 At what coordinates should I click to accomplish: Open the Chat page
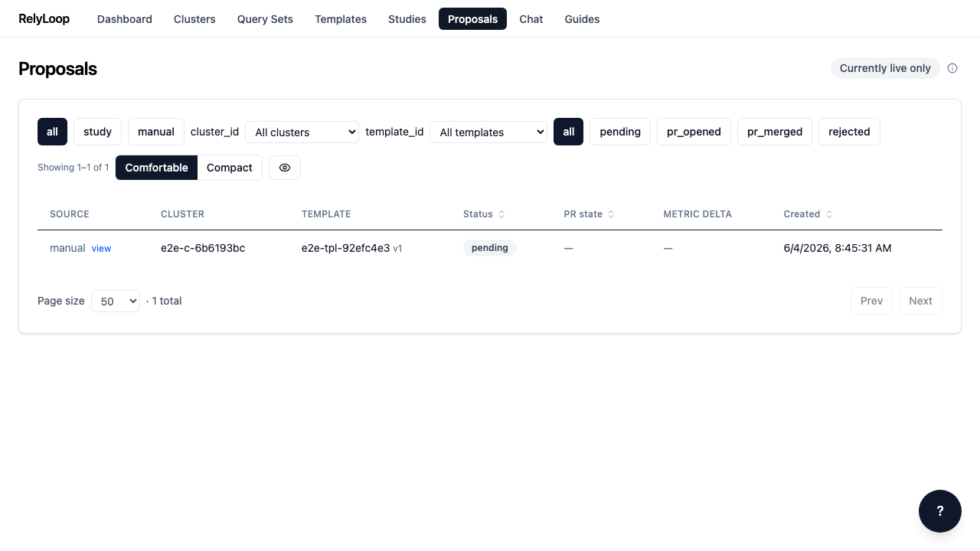click(x=531, y=19)
